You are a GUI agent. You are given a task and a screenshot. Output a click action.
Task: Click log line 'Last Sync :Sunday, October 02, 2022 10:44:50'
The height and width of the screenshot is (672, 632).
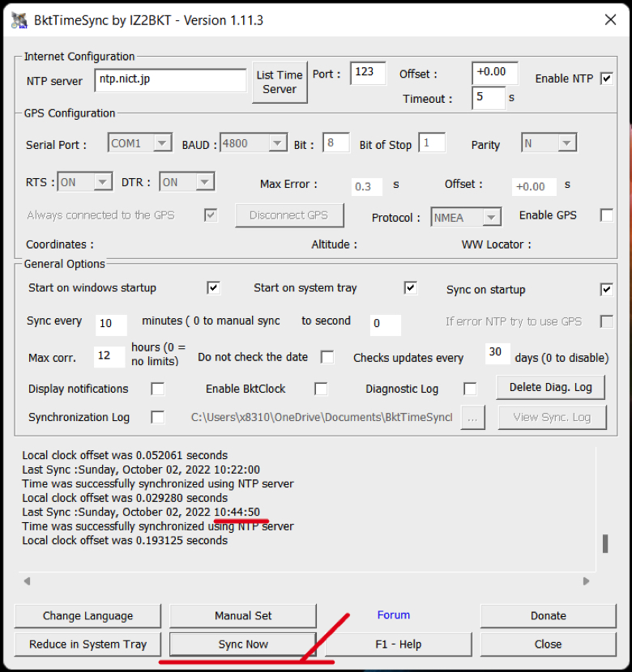click(x=141, y=513)
